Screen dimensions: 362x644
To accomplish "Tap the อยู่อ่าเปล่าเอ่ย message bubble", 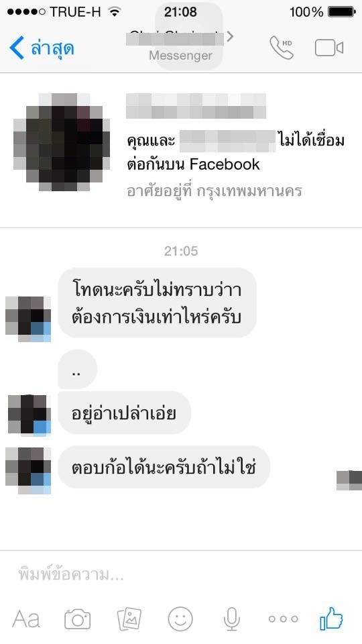I will point(125,413).
